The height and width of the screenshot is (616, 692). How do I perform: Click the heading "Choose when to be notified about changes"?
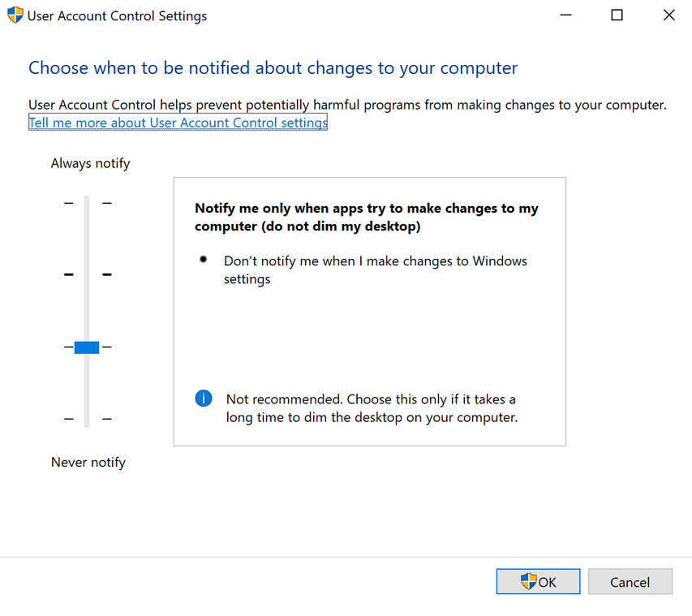(273, 68)
